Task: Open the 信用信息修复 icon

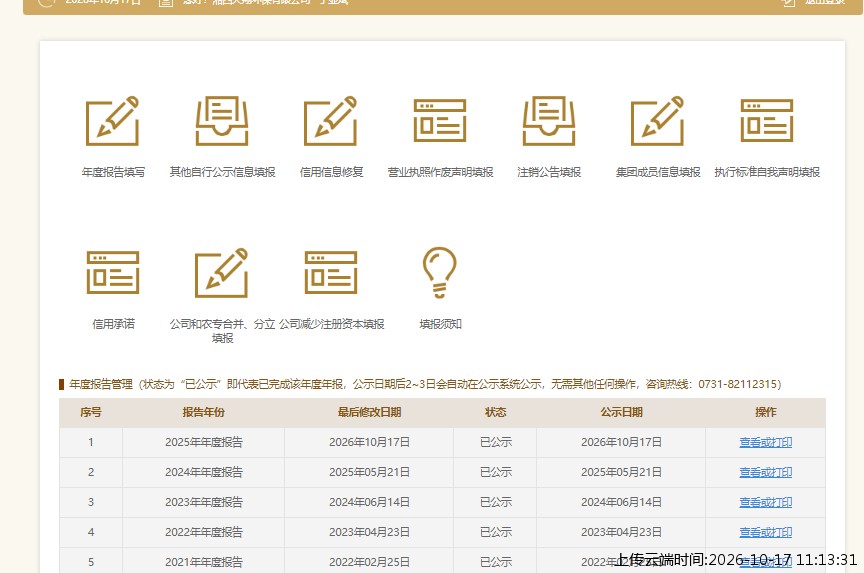Action: tap(331, 121)
